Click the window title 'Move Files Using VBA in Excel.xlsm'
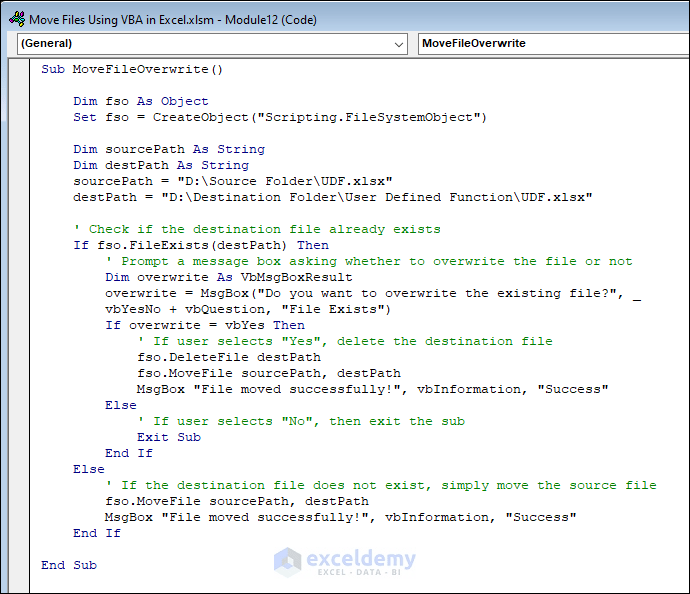The width and height of the screenshot is (690, 594). [121, 20]
